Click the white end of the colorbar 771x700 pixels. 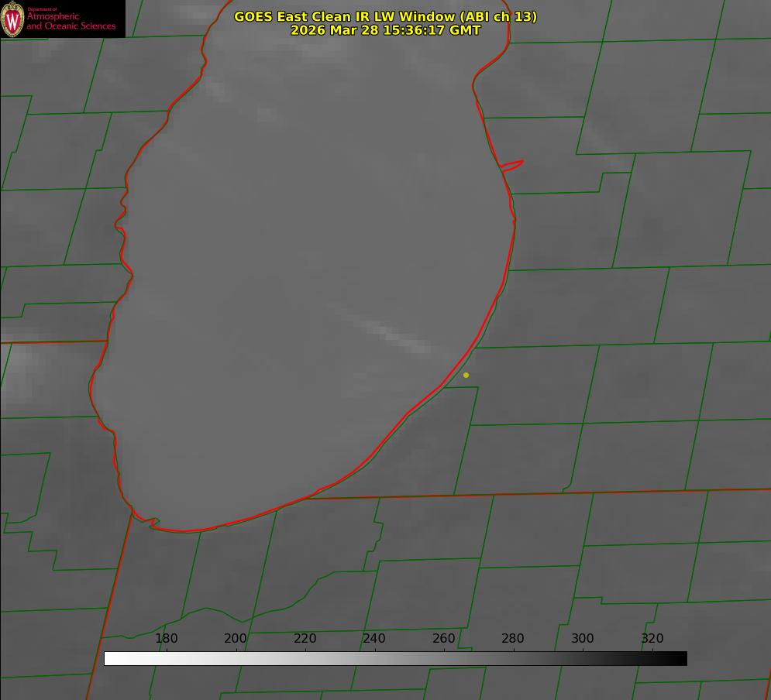pyautogui.click(x=110, y=659)
